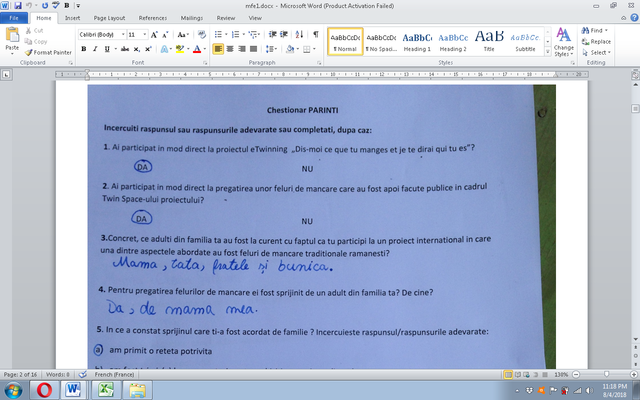Apply the Title style
The width and height of the screenshot is (640, 400).
489,42
